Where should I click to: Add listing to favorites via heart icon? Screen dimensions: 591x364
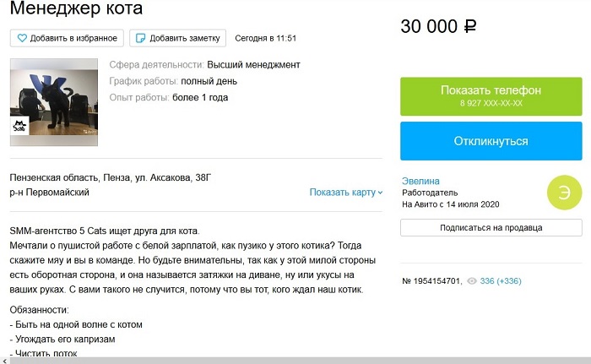point(21,38)
